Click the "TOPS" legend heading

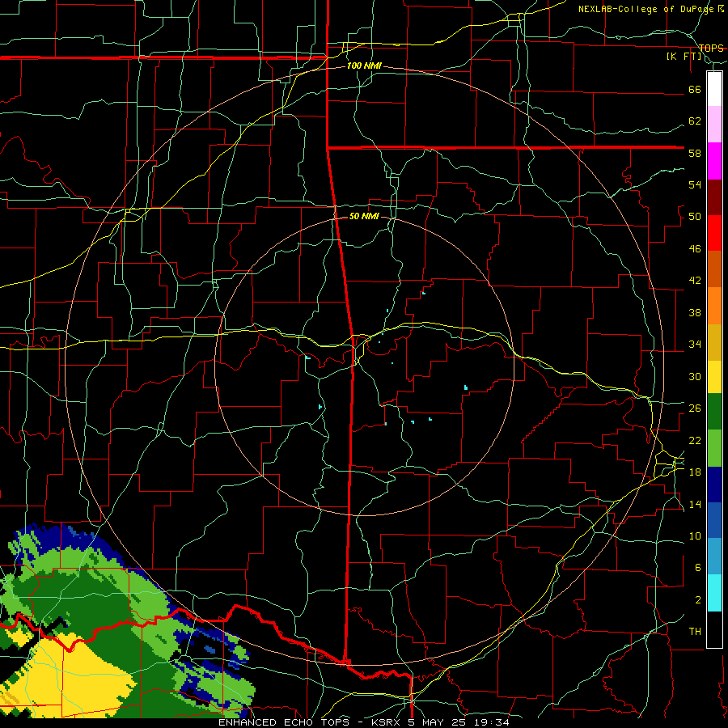(711, 48)
